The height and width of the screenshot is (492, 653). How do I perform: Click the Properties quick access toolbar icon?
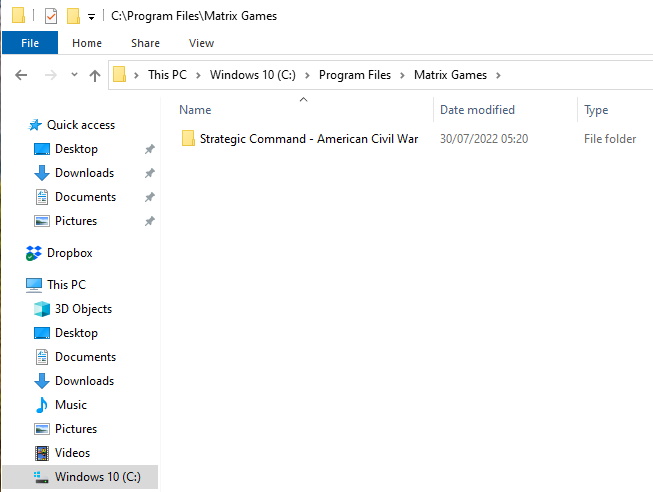point(51,16)
